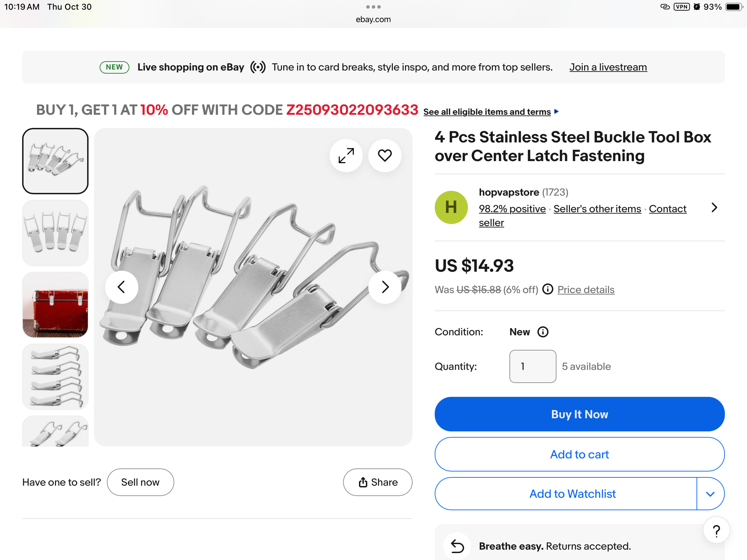Click the Quantity input field
The image size is (747, 560).
(x=533, y=366)
